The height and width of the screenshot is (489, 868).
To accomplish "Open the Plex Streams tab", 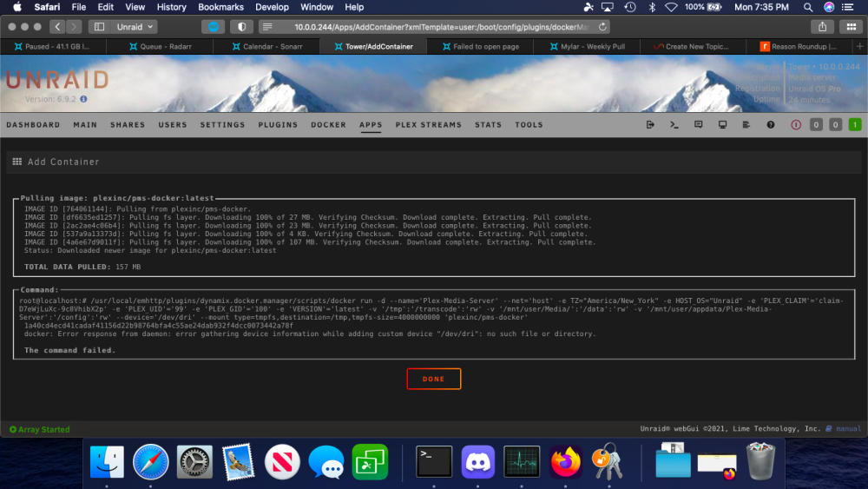I will pos(429,125).
